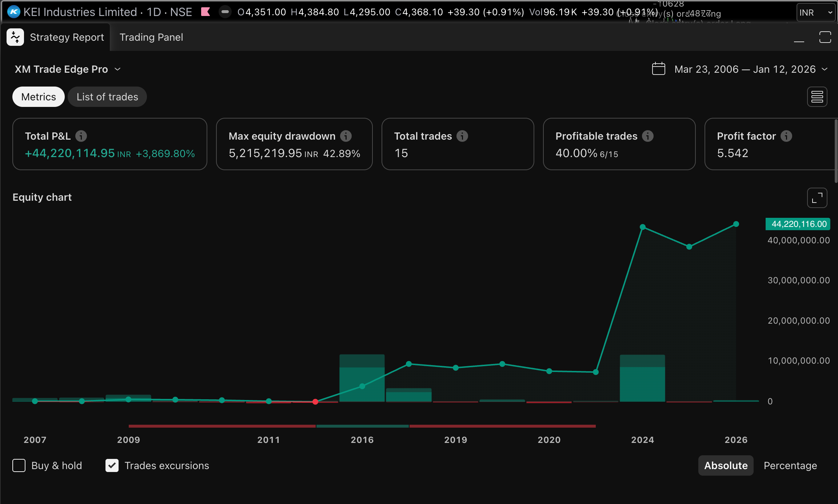Viewport: 838px width, 504px height.
Task: Enable the Buy & hold checkbox
Action: pyautogui.click(x=19, y=465)
